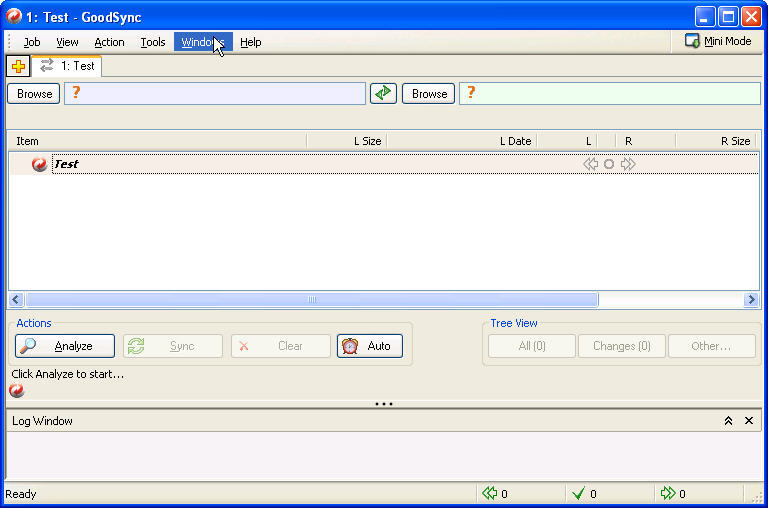Viewport: 768px width, 508px height.
Task: Open the Help menu
Action: (251, 42)
